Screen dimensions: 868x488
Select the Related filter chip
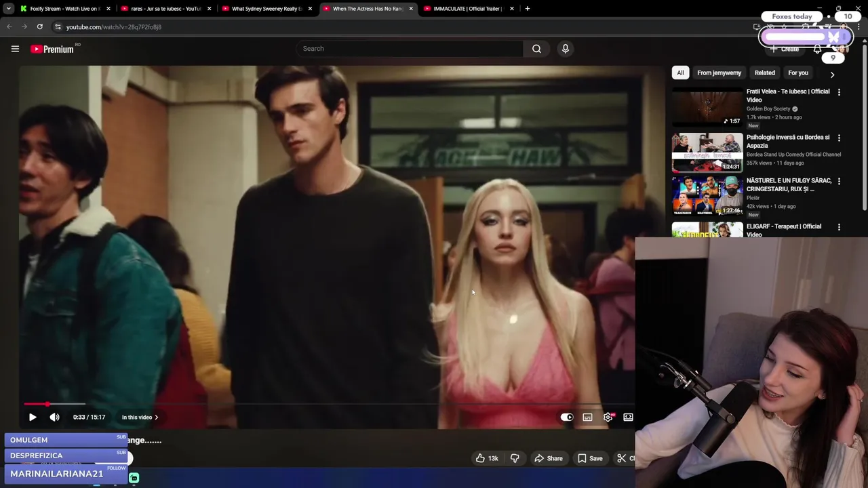point(764,73)
